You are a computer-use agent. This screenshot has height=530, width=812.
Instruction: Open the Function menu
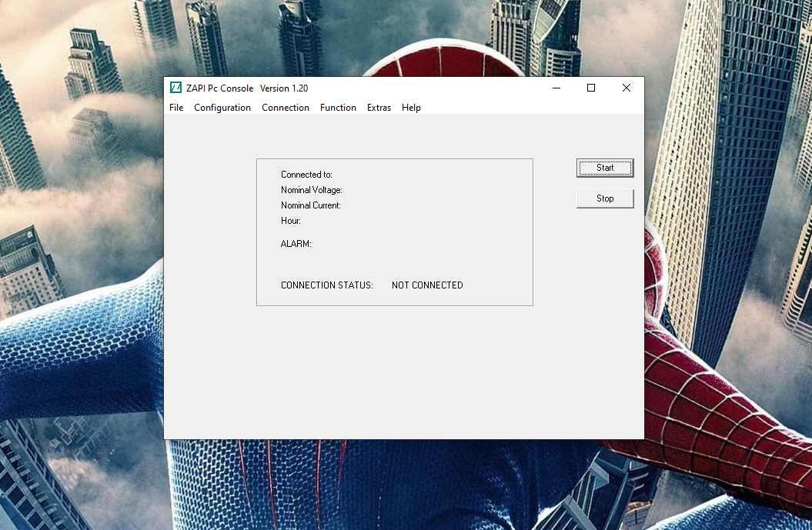pyautogui.click(x=338, y=108)
